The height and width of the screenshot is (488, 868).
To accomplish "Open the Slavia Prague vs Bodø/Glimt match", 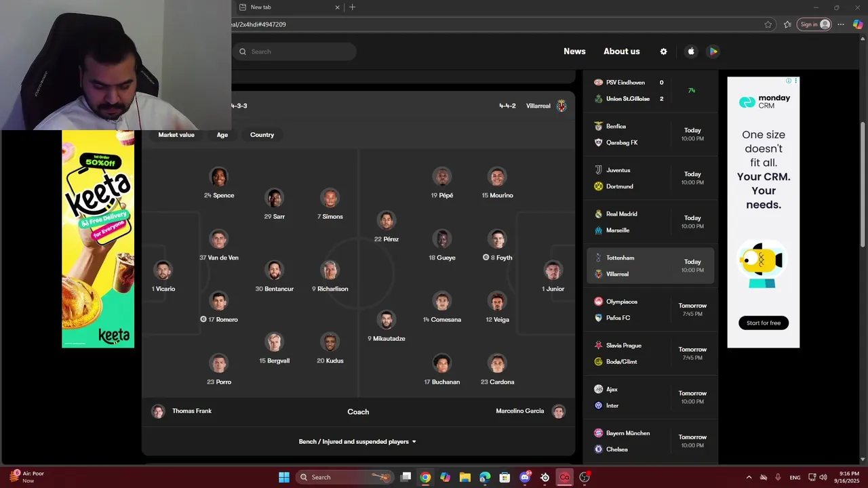I will click(650, 354).
